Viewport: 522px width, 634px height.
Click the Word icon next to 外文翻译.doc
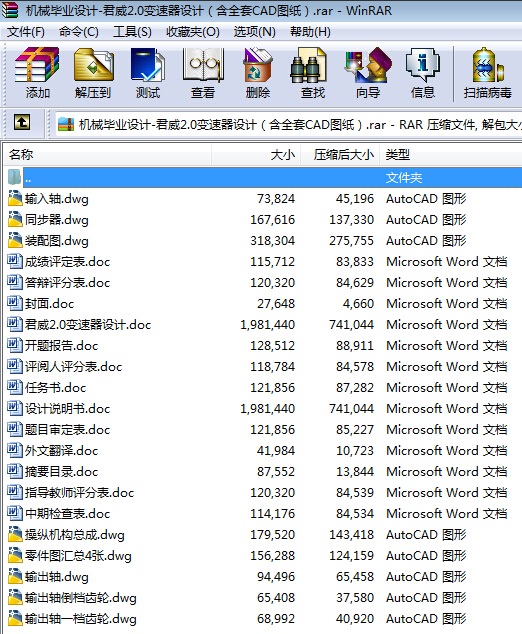click(15, 450)
